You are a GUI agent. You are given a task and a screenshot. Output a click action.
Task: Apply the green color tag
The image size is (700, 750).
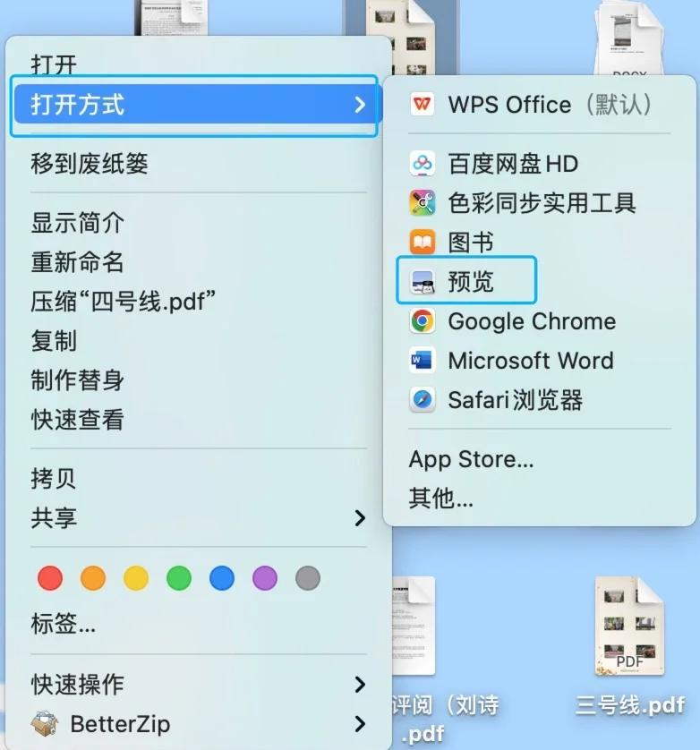point(179,578)
